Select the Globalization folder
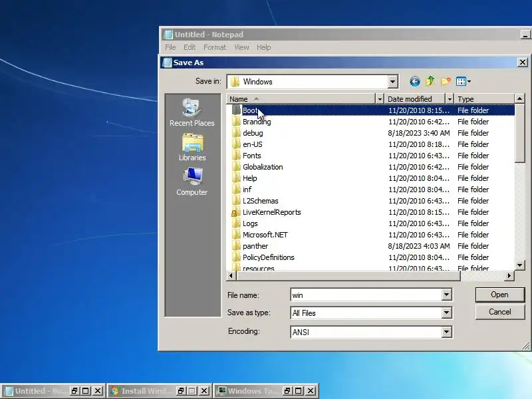Viewport: 532px width, 399px height. click(x=263, y=167)
